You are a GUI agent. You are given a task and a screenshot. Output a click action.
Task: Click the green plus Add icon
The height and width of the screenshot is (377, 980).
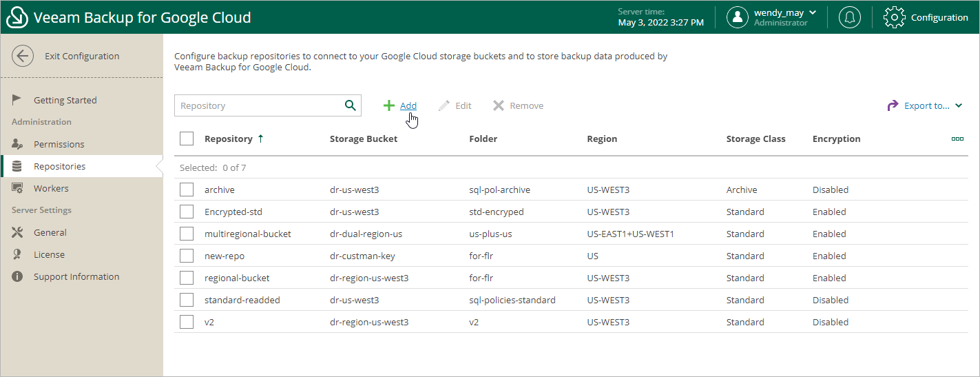click(389, 105)
